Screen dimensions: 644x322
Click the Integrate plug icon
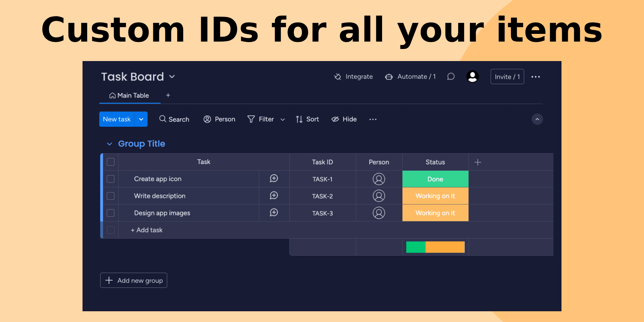click(x=337, y=77)
